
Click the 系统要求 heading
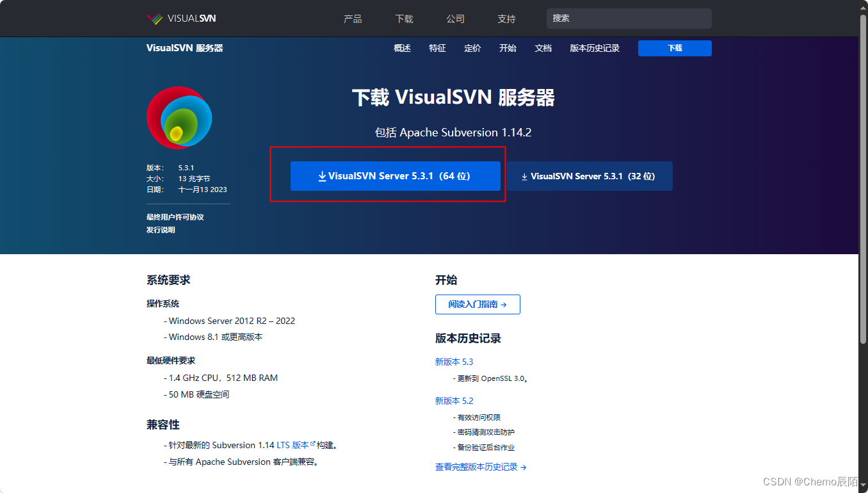click(168, 280)
